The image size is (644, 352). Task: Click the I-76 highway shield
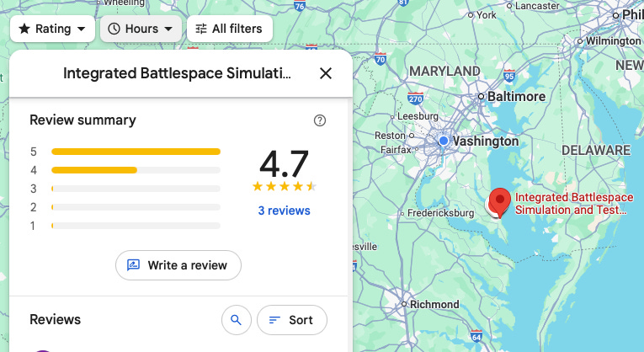(x=300, y=5)
